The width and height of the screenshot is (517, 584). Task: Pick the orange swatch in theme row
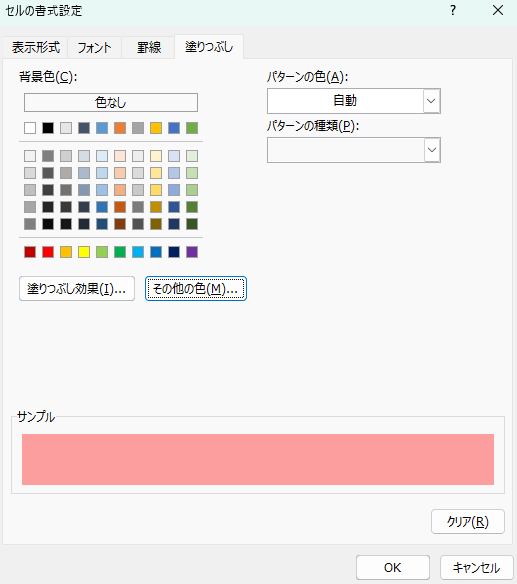(120, 128)
